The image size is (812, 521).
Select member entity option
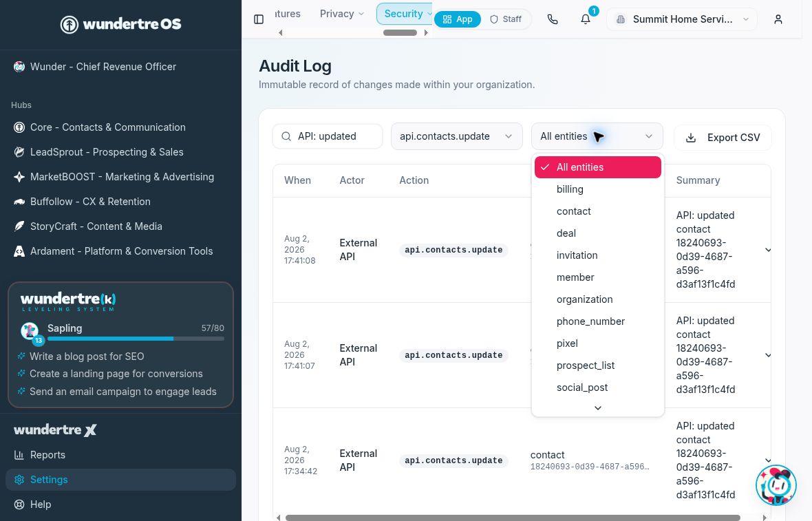(x=597, y=277)
